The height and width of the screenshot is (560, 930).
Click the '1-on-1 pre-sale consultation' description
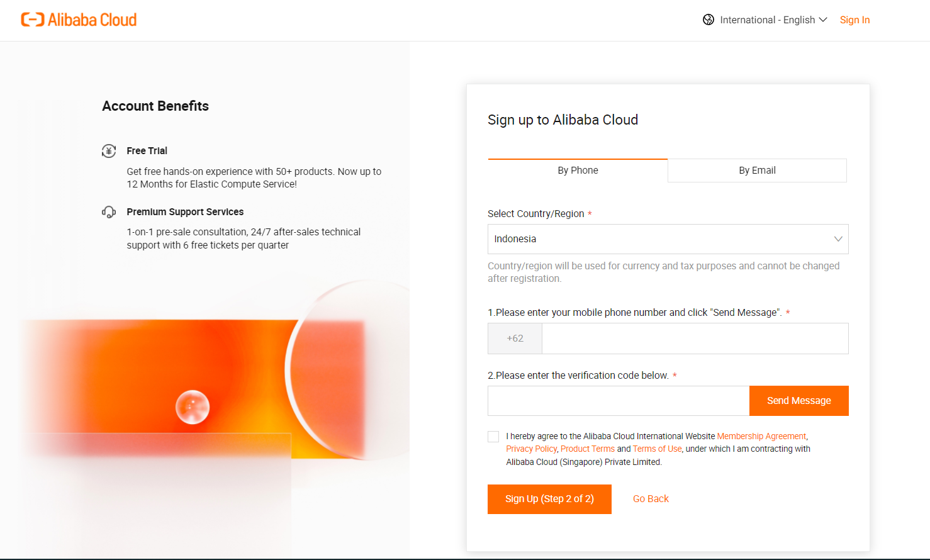tap(244, 238)
